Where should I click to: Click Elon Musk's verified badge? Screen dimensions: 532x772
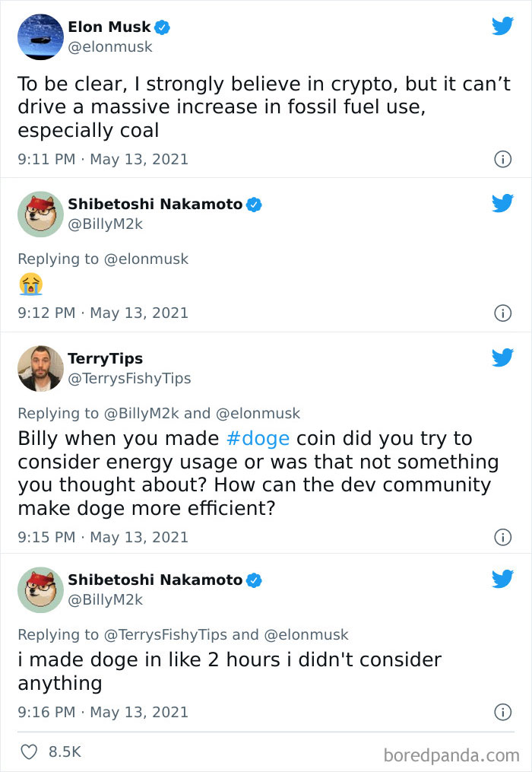(160, 26)
